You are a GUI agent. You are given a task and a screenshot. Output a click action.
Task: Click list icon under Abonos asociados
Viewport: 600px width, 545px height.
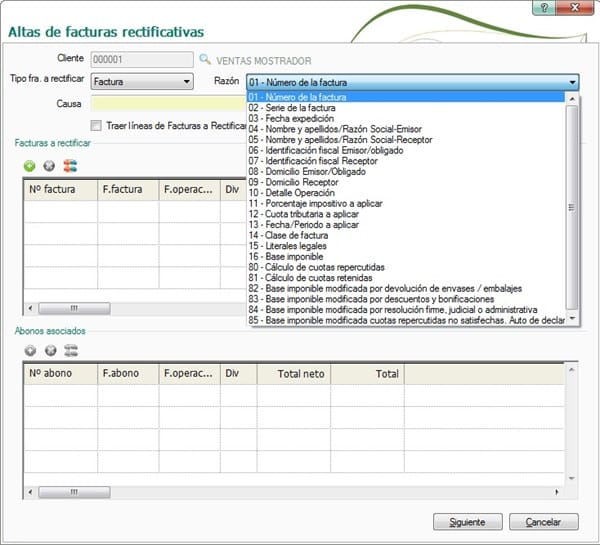(69, 350)
